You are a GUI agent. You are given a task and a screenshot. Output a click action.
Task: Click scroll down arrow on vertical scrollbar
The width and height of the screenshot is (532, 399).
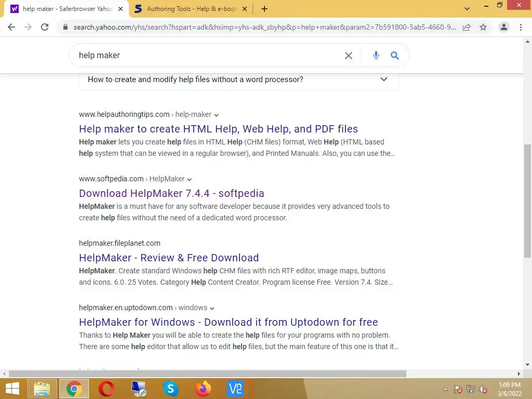tap(527, 365)
